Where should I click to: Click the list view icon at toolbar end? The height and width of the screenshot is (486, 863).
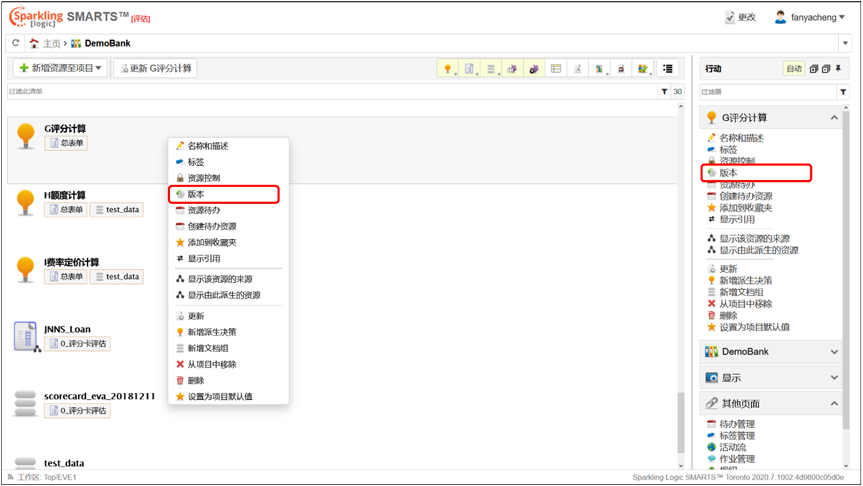[x=668, y=69]
